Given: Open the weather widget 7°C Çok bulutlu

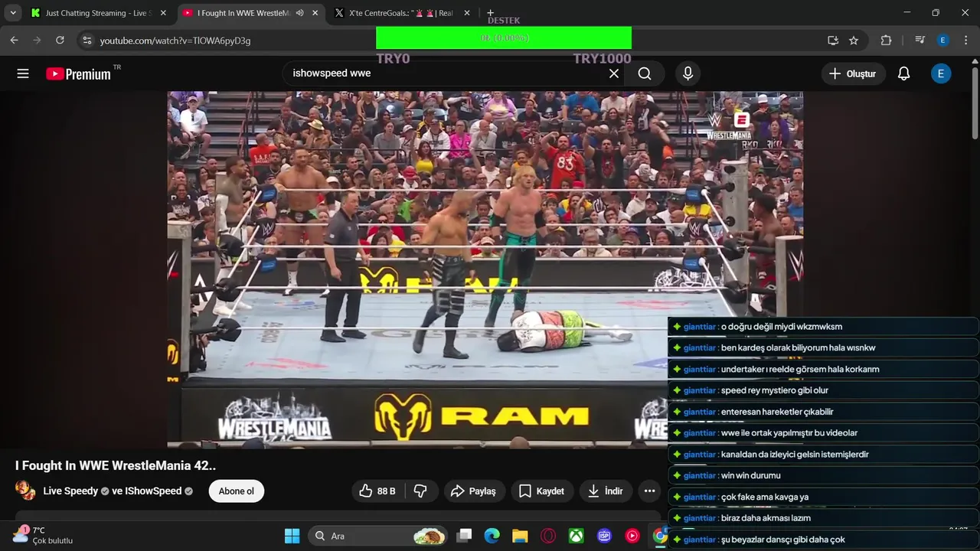Looking at the screenshot, I should [43, 535].
